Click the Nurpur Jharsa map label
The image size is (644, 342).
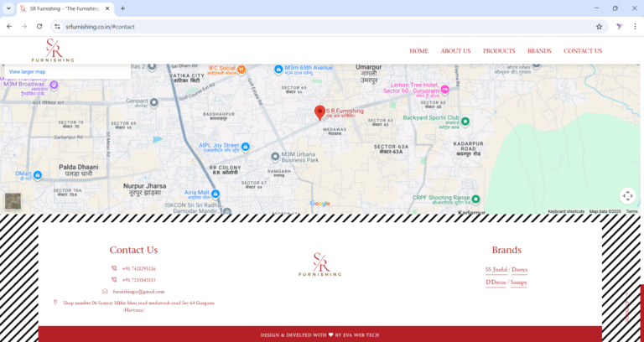tap(144, 189)
